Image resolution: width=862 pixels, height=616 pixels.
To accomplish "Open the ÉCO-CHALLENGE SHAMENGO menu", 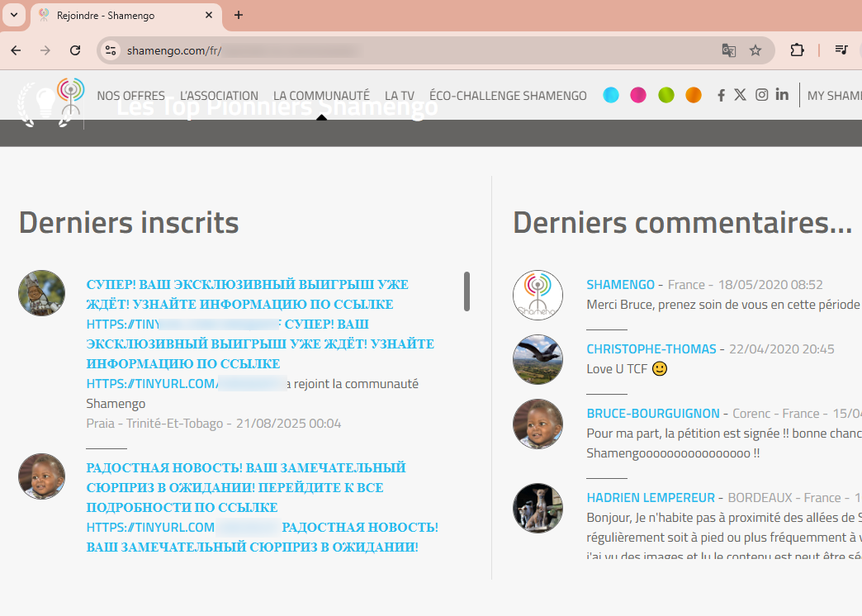I will pyautogui.click(x=508, y=96).
